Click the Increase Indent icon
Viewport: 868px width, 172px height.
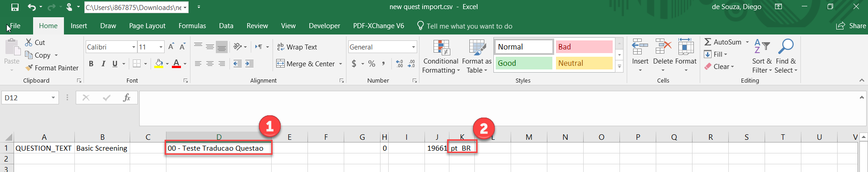249,64
